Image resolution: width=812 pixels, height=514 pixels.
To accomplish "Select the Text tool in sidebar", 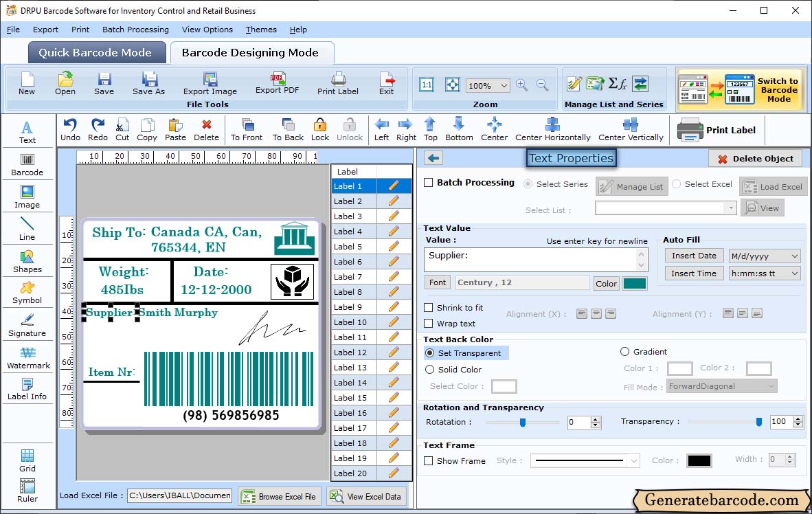I will tap(27, 132).
